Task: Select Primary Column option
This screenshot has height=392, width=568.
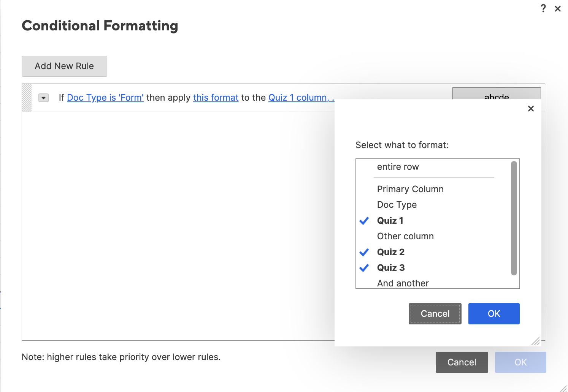Action: (x=410, y=189)
